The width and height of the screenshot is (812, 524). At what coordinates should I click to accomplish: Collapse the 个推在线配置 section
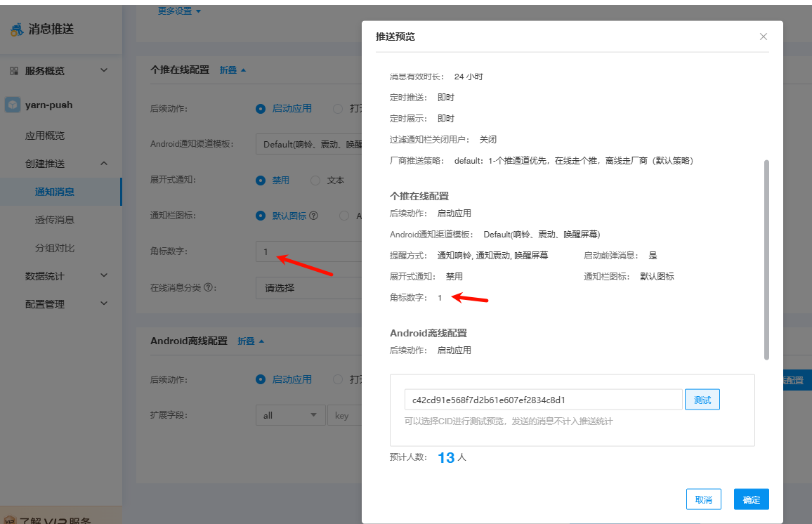tap(233, 70)
